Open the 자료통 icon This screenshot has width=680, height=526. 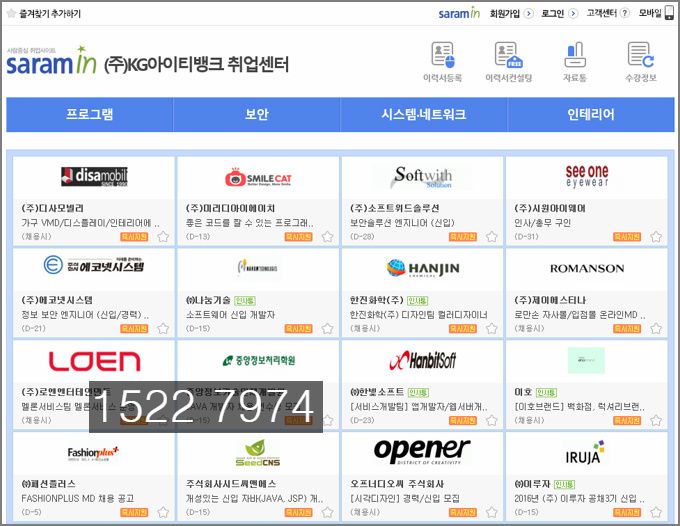click(x=575, y=55)
